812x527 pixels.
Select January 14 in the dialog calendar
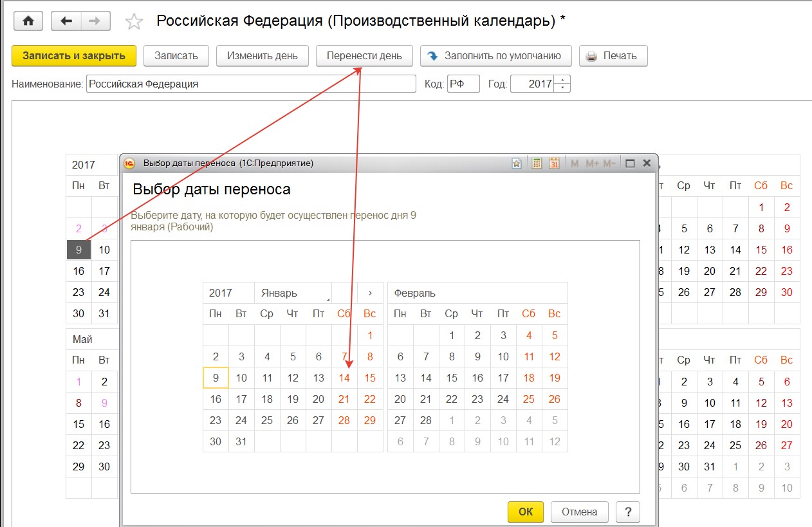click(344, 378)
